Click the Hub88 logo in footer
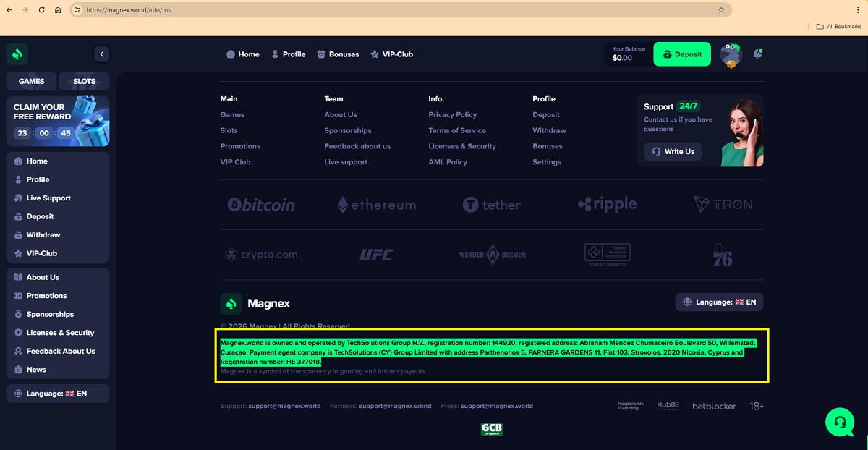 (x=668, y=406)
